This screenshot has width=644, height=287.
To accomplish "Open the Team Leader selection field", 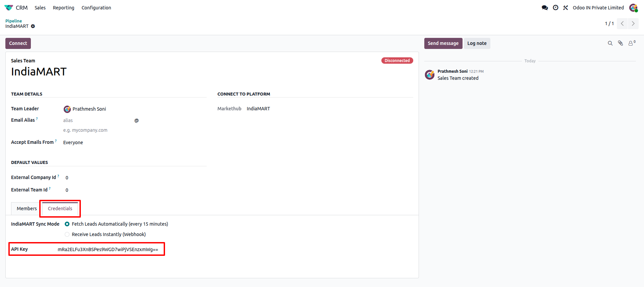I will [x=134, y=109].
